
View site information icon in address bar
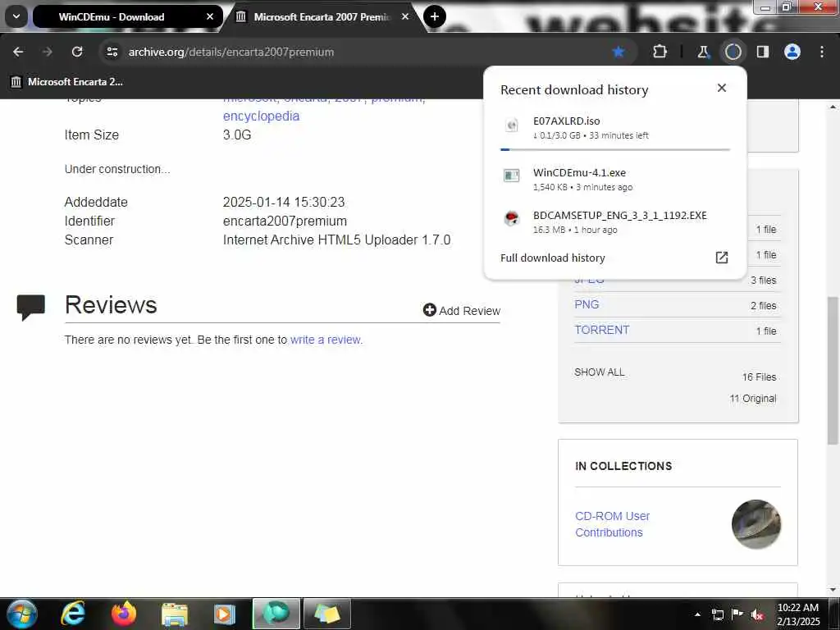tap(112, 52)
